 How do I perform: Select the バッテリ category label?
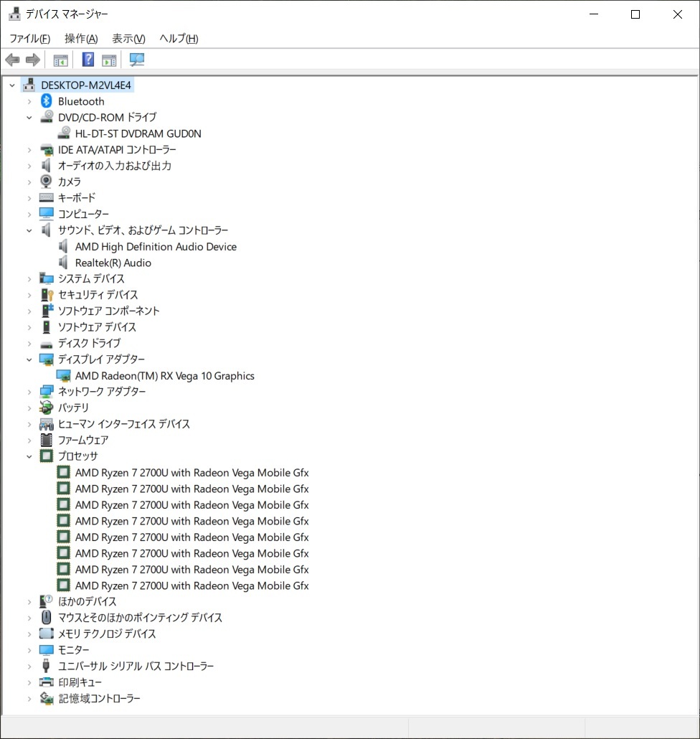click(73, 408)
